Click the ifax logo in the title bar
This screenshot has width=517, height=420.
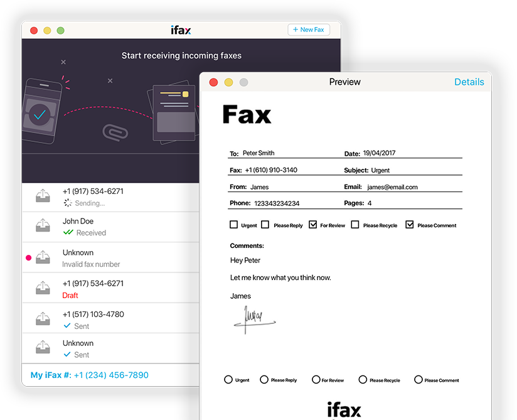(x=181, y=29)
